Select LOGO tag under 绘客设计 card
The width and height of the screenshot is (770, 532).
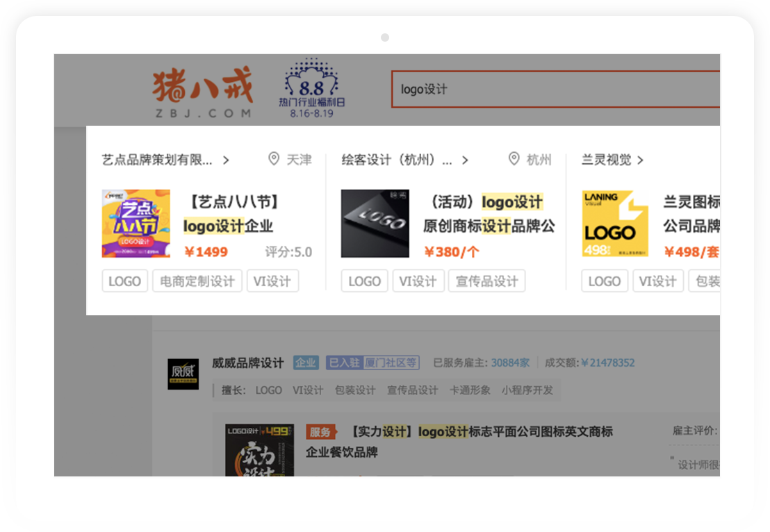click(x=364, y=281)
